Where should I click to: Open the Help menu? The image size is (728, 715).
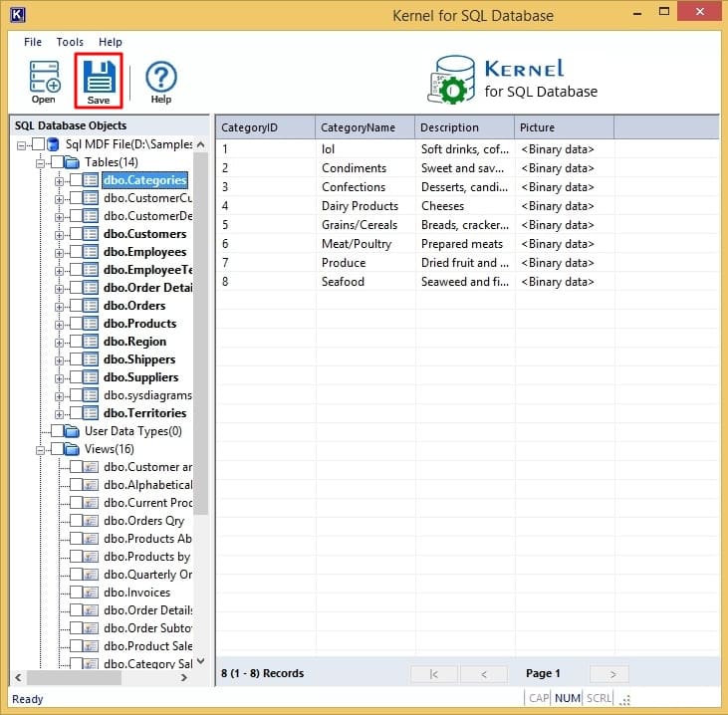110,42
